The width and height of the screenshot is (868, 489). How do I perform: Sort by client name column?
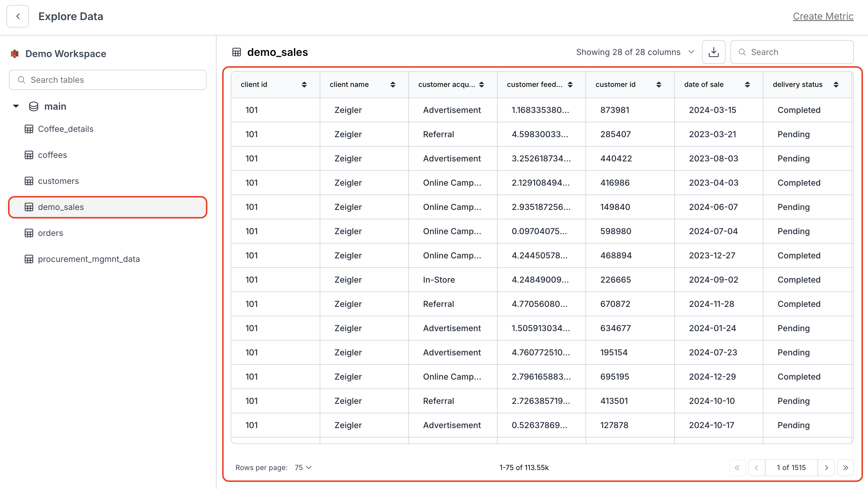393,85
